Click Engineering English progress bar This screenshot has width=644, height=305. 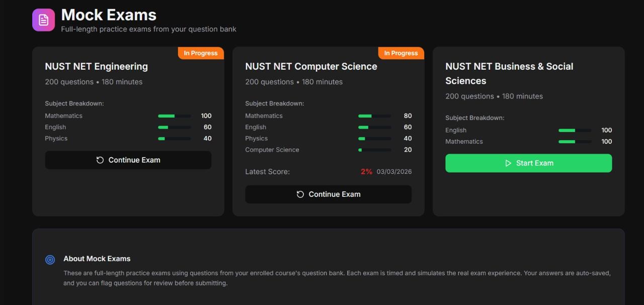pyautogui.click(x=175, y=127)
